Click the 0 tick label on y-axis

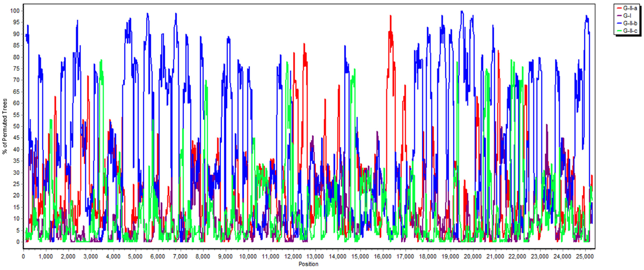point(18,242)
